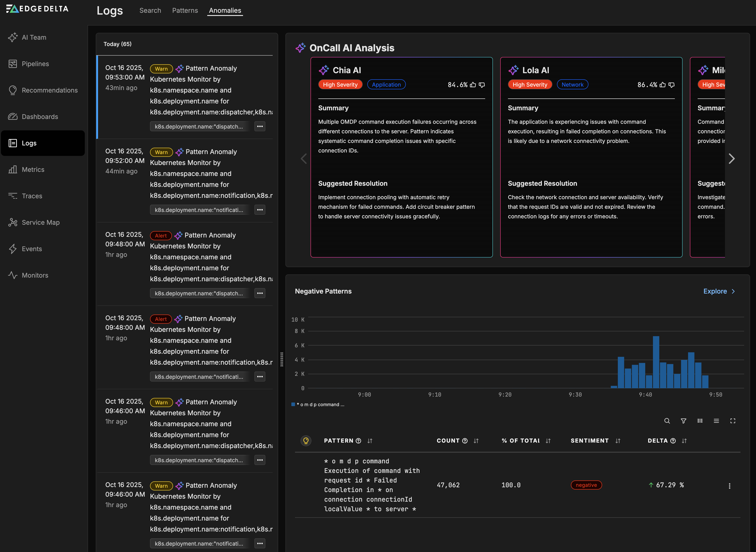Expand negative patterns panel to fullscreen

coord(733,421)
